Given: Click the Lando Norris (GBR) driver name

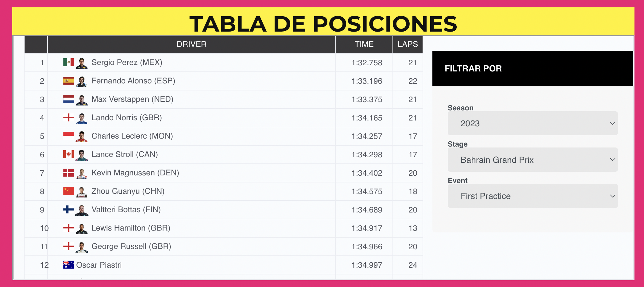Looking at the screenshot, I should click(127, 118).
